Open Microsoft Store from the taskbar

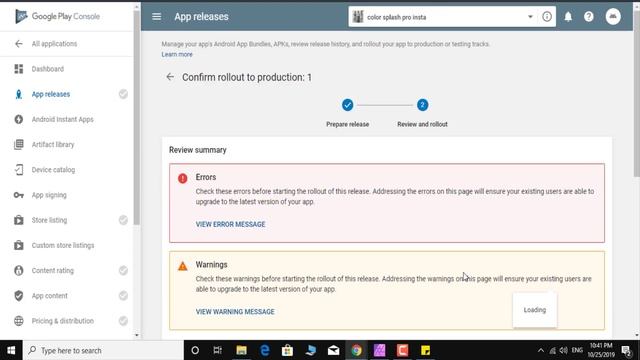point(287,350)
